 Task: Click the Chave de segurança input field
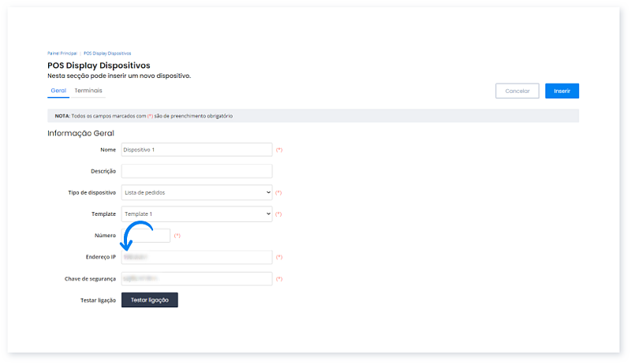click(x=196, y=278)
